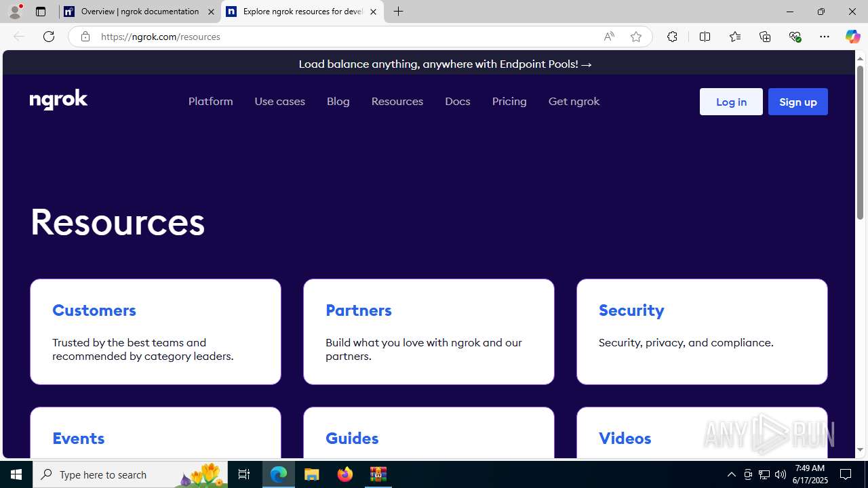
Task: Open a new tab with plus icon
Action: click(x=399, y=12)
